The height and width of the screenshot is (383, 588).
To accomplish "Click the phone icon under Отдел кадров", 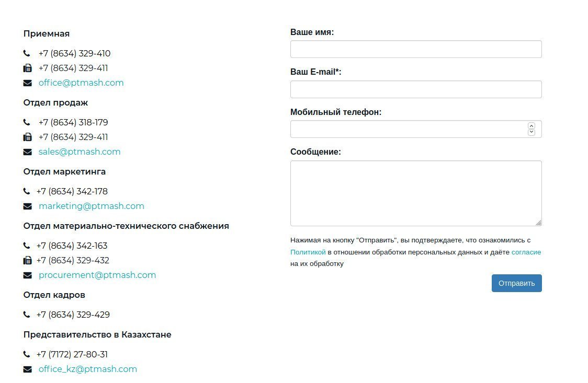I will 27,315.
